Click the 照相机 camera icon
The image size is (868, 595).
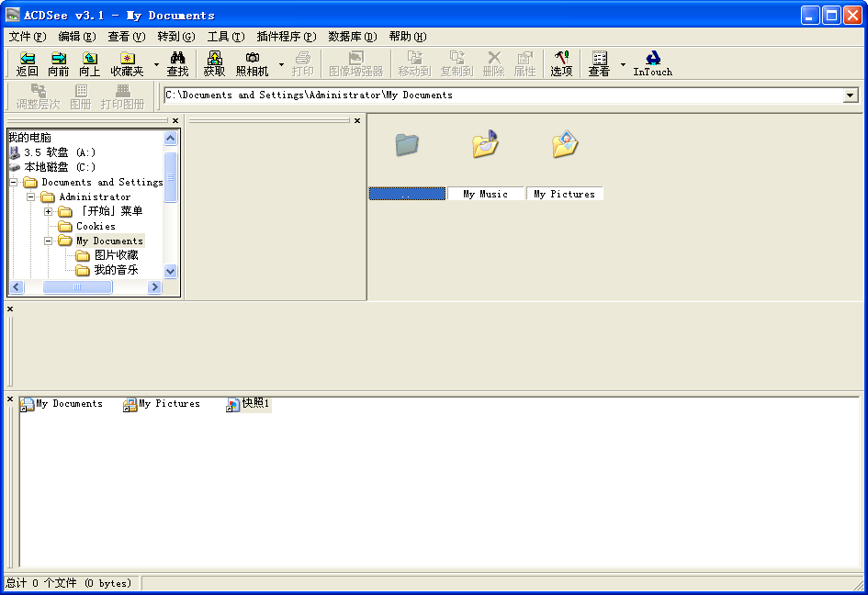[253, 63]
